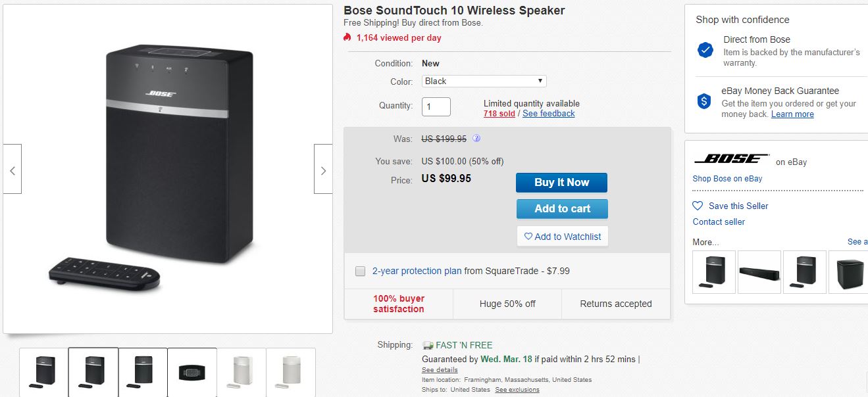Click the Bose logo on eBay
Viewport: 868px width, 397px height.
732,159
